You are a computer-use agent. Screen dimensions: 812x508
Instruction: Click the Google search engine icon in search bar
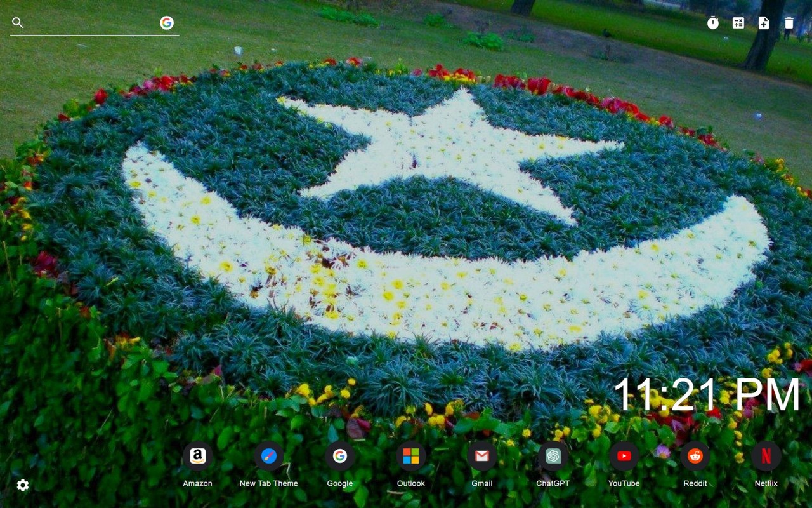167,23
